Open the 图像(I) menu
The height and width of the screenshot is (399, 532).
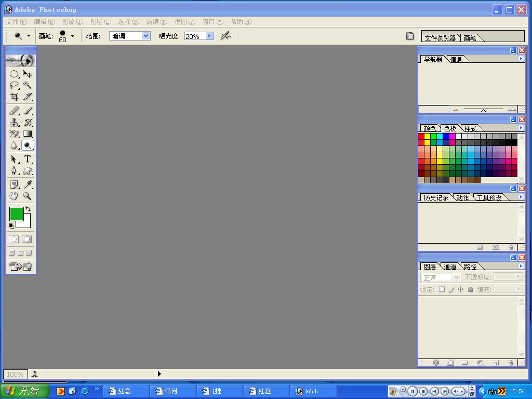(73, 22)
